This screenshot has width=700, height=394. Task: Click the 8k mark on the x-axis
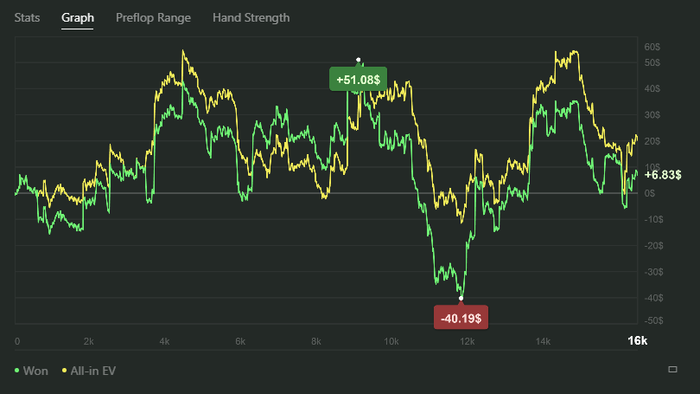point(316,341)
